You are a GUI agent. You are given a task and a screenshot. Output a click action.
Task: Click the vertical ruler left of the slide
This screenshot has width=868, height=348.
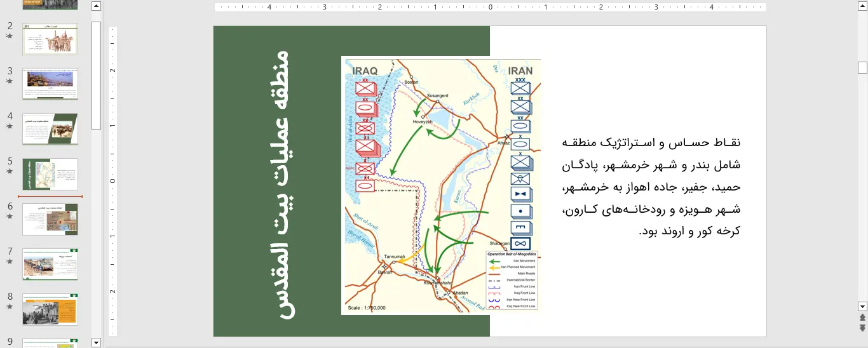click(x=113, y=181)
